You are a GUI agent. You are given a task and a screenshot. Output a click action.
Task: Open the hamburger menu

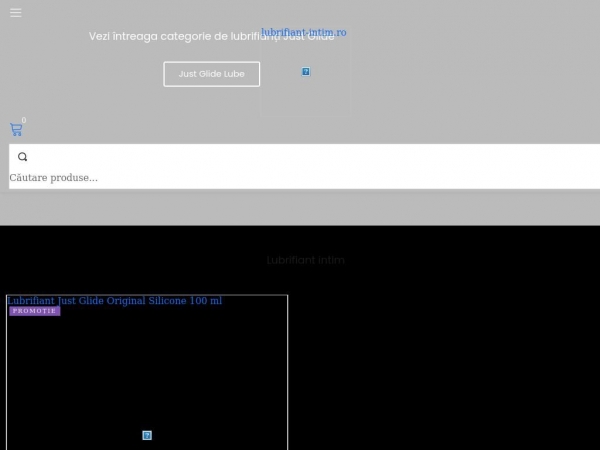coord(16,13)
